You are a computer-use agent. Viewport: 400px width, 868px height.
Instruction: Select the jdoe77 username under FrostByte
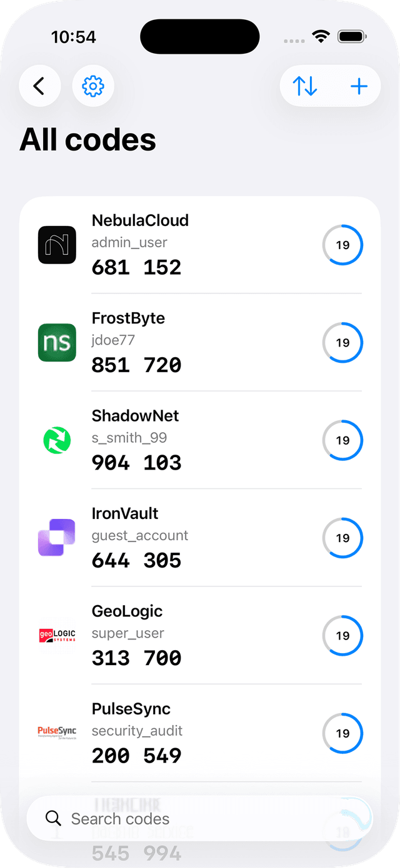(112, 340)
